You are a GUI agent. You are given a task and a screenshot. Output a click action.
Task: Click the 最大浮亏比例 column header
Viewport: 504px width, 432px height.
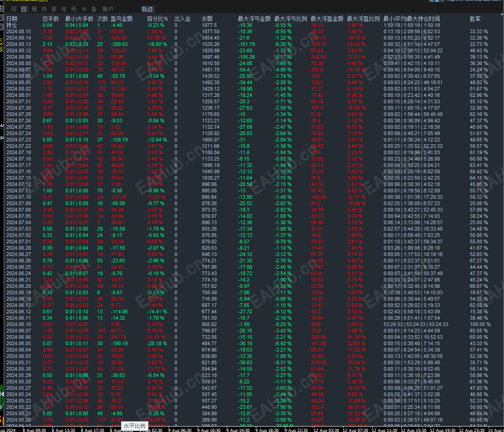(x=290, y=19)
